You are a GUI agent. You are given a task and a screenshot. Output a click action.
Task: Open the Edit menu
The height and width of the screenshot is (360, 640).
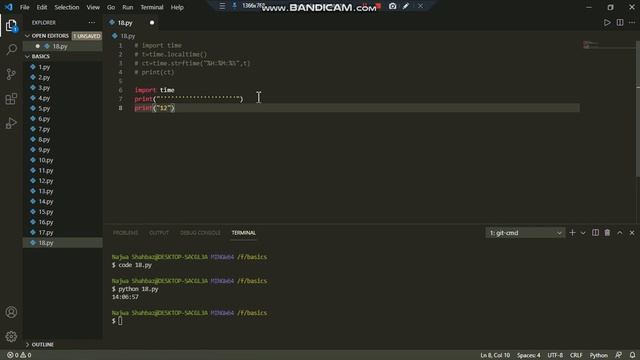point(42,7)
